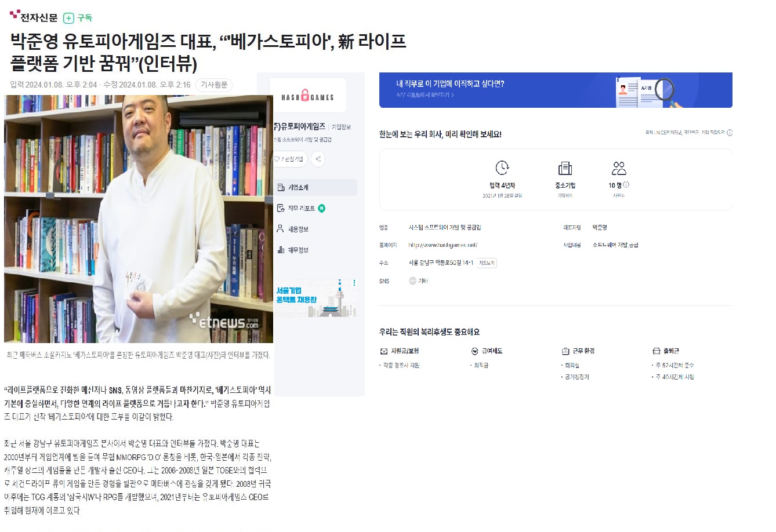Click the 기타 SNS ellipsis icon
Image resolution: width=776 pixels, height=532 pixels.
413,281
